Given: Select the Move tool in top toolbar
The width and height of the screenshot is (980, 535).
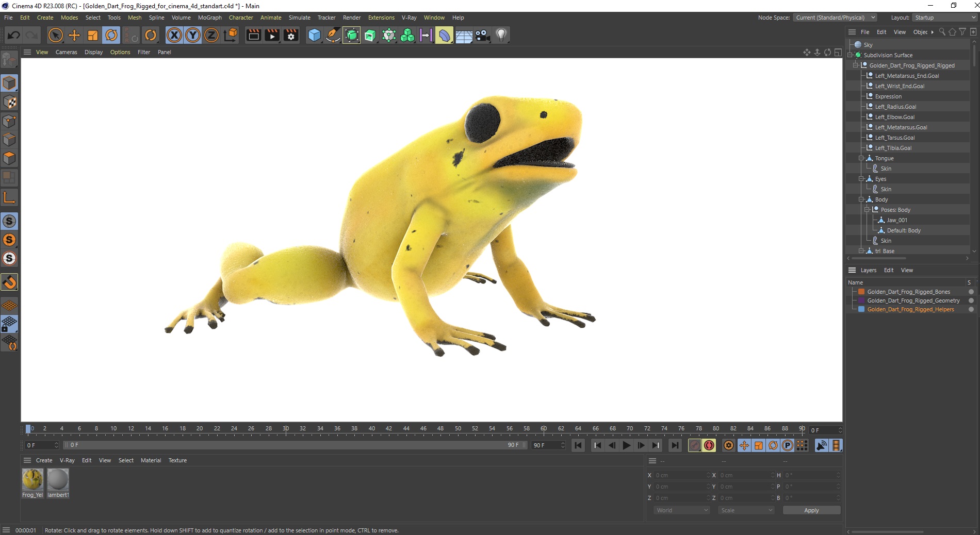Looking at the screenshot, I should (x=74, y=35).
